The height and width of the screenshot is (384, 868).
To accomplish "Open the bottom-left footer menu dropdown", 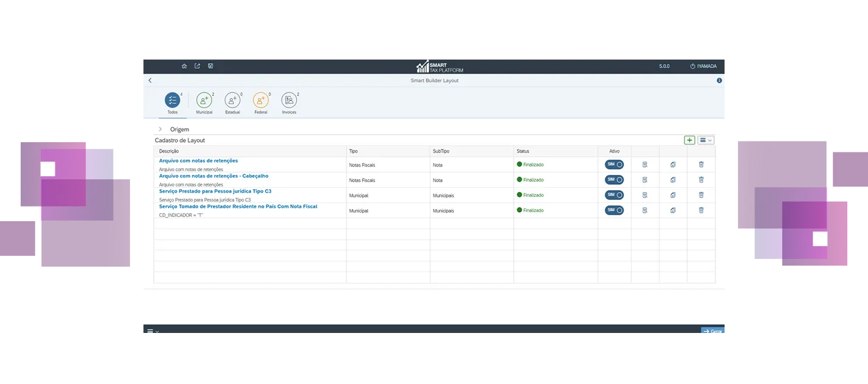I will [x=153, y=331].
